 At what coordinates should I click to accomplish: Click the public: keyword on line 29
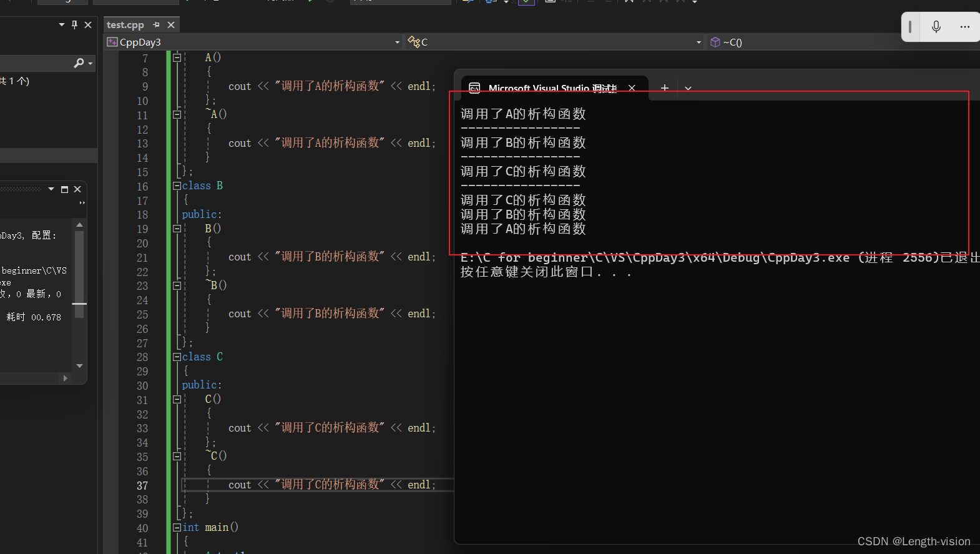point(202,385)
